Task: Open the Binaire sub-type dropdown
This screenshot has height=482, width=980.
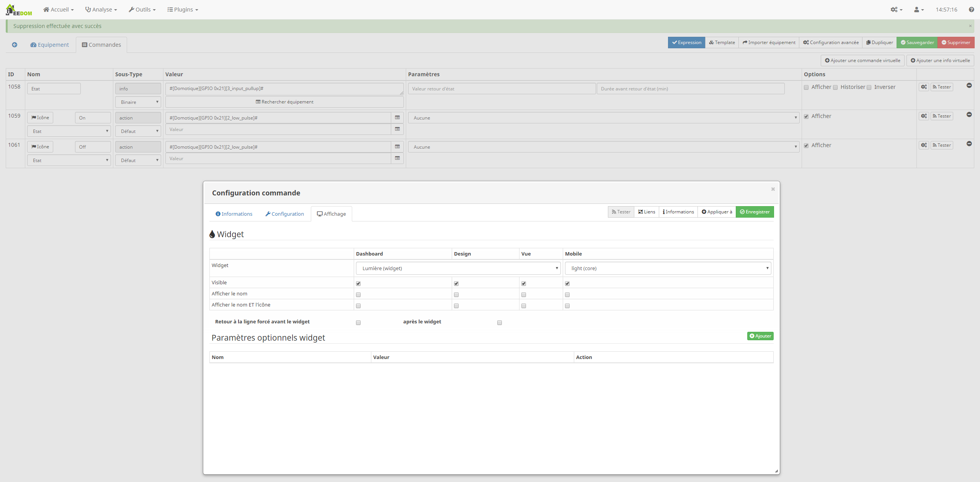Action: pyautogui.click(x=138, y=102)
